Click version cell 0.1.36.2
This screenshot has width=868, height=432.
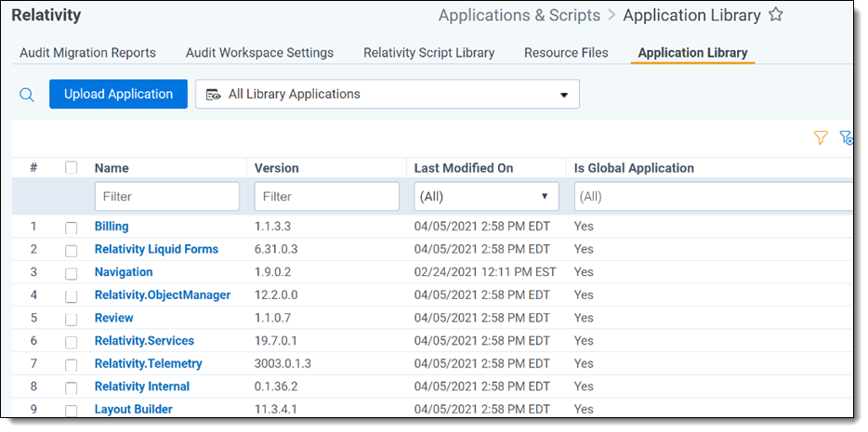(x=276, y=386)
